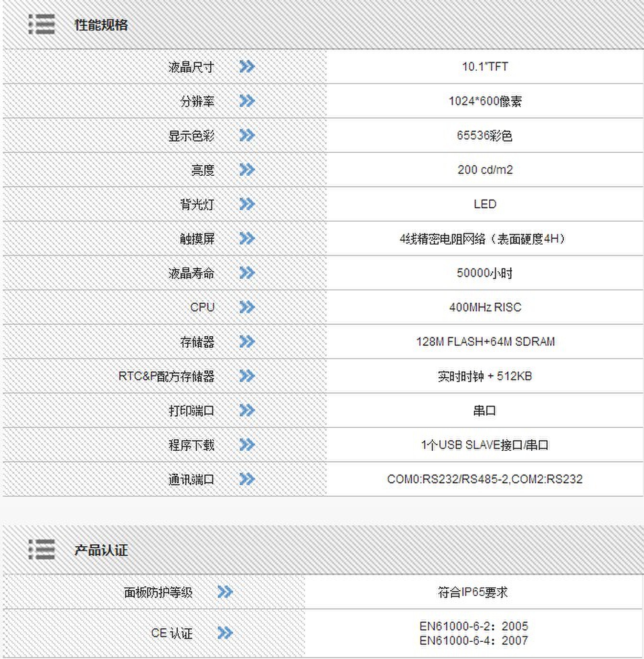
Task: Click the value 1024*600像素
Action: click(485, 101)
